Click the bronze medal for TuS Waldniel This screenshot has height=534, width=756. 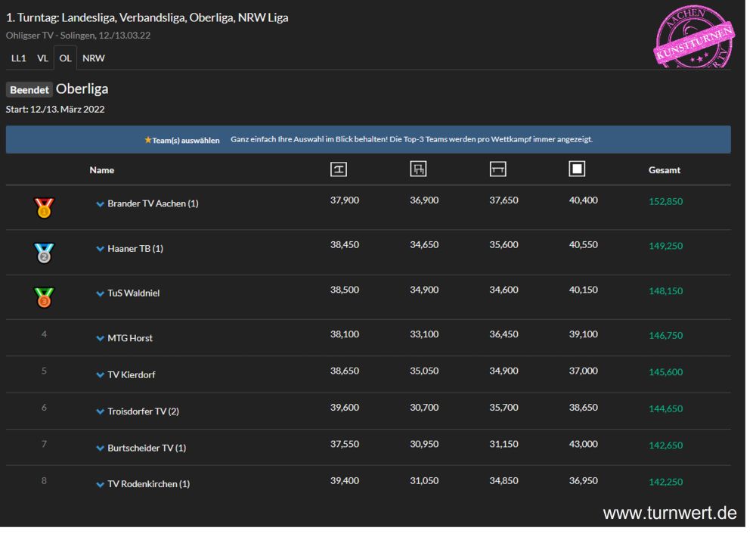44,296
